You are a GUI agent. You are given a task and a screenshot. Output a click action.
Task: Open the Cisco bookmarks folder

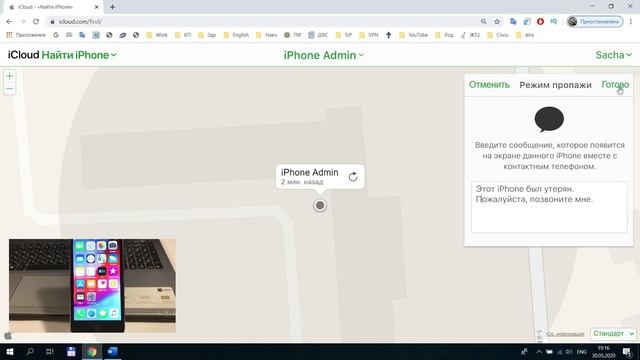pos(498,35)
